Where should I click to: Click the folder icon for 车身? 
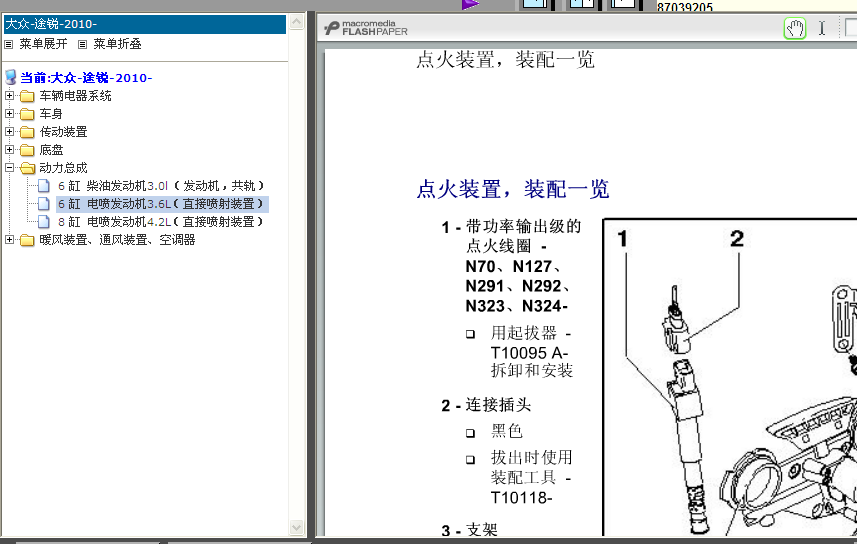27,114
